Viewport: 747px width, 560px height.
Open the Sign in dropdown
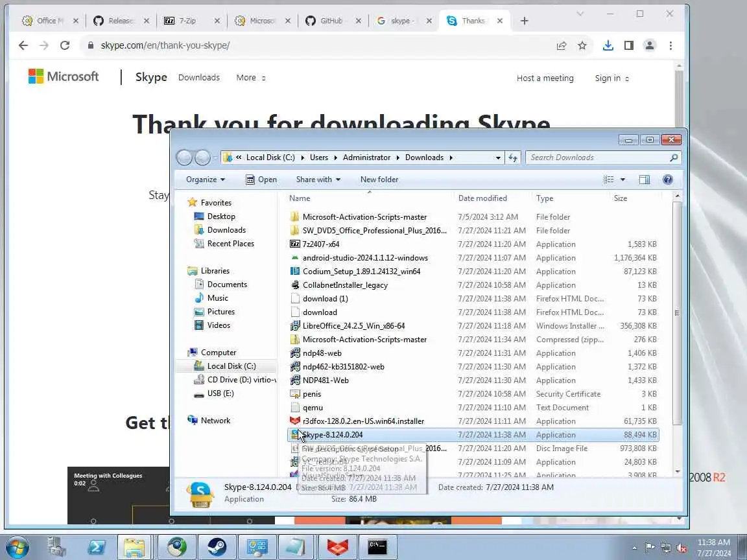pyautogui.click(x=611, y=78)
